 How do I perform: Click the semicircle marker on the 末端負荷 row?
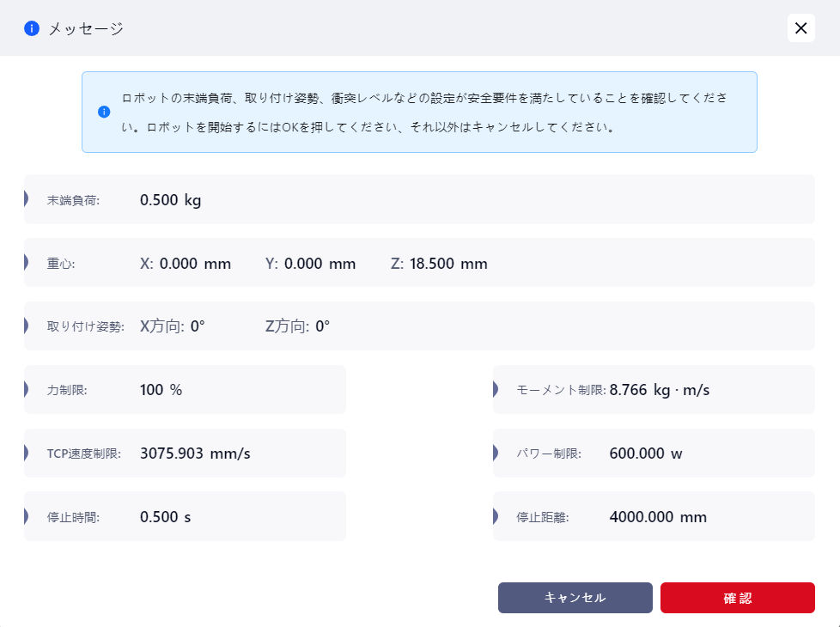tap(27, 200)
